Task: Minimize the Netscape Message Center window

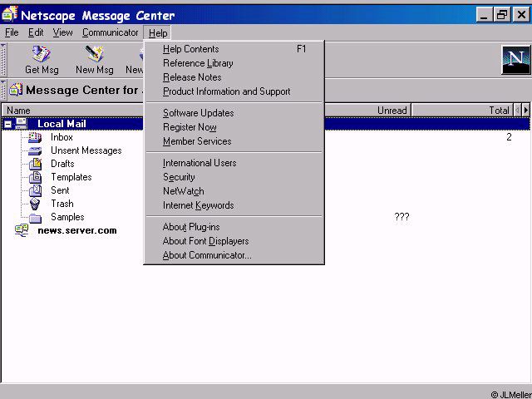Action: [x=485, y=15]
